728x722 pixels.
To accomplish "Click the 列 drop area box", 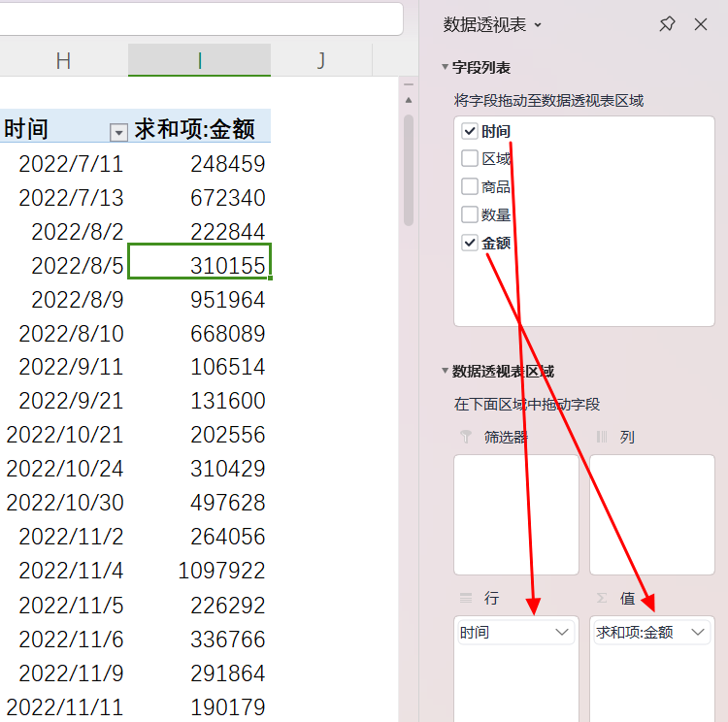I will pyautogui.click(x=652, y=514).
